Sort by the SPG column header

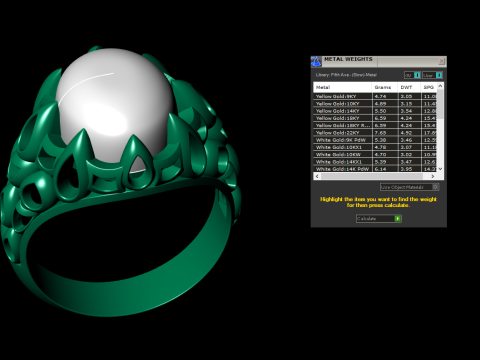[429, 87]
